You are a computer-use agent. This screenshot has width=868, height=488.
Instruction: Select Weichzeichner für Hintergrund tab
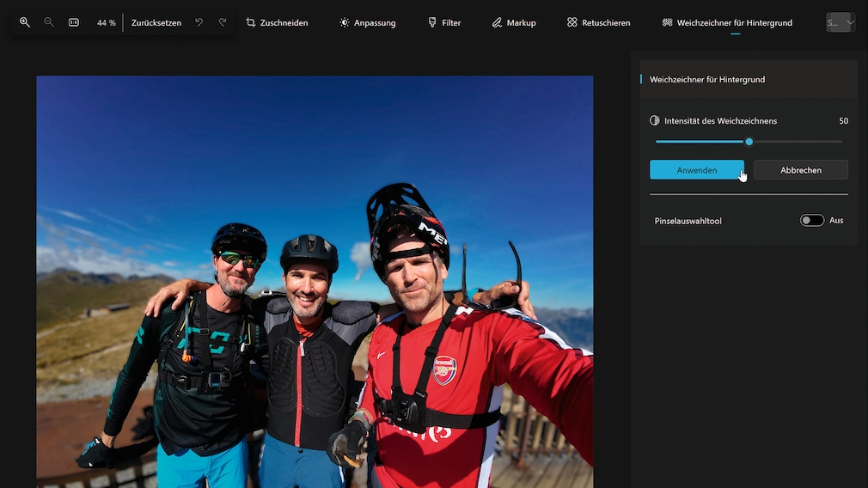click(x=727, y=22)
